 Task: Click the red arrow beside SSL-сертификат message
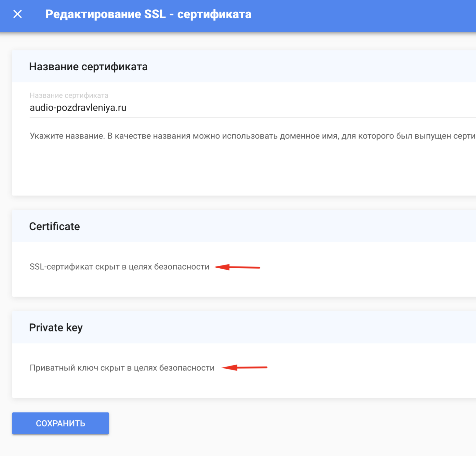pyautogui.click(x=237, y=267)
